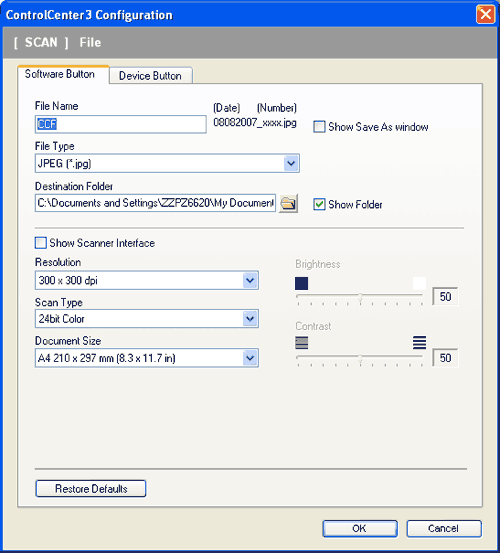Click the dark brightness square icon
Image resolution: width=500 pixels, height=553 pixels.
click(301, 283)
